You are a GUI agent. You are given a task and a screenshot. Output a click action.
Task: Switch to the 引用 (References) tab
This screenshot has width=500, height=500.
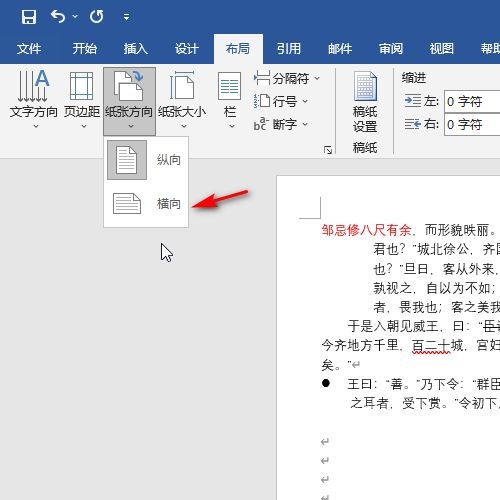(x=289, y=49)
